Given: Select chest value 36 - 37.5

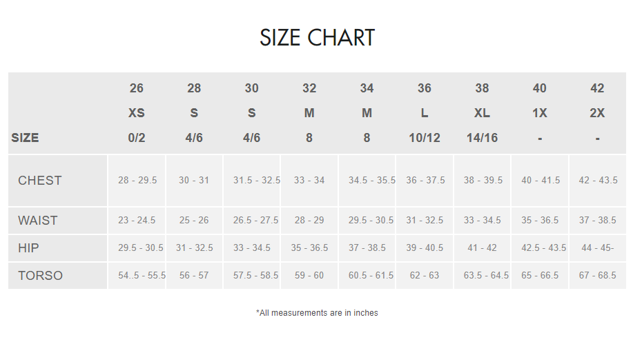Looking at the screenshot, I should tap(425, 181).
